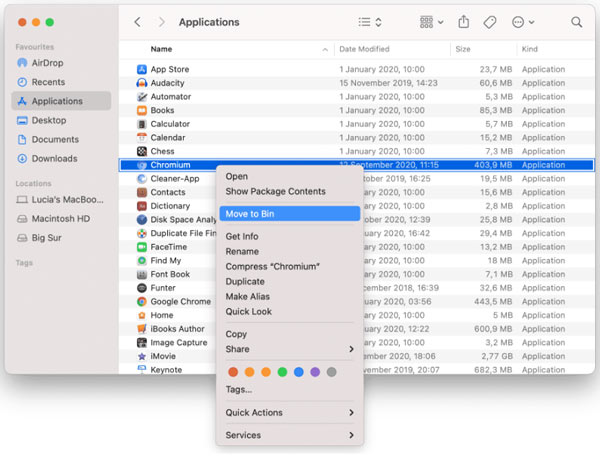Open the list view switcher
Viewport: 600px width, 457px height.
pos(370,22)
